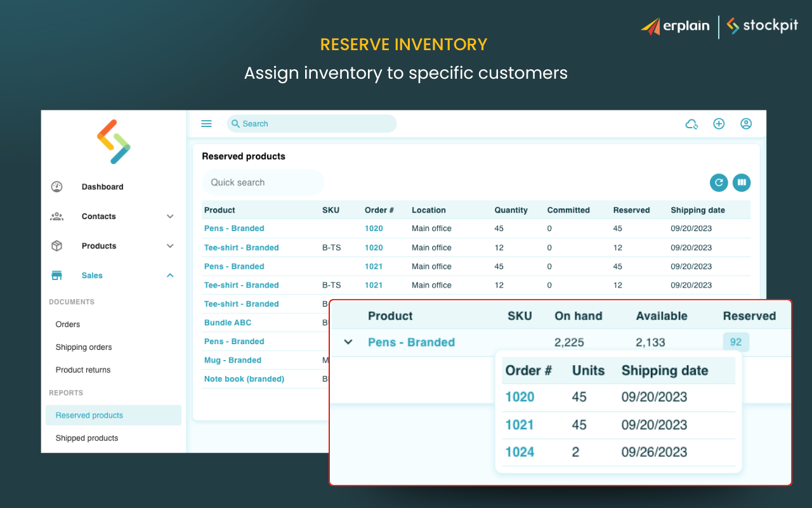Open order 1021 link in Tee-shirt row
Screen dimensions: 812x508
click(x=374, y=285)
